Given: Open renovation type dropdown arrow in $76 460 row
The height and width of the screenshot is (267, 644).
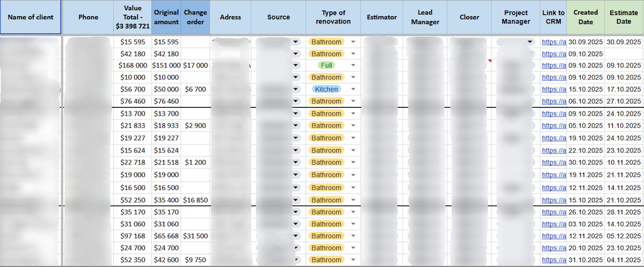Looking at the screenshot, I should 353,101.
